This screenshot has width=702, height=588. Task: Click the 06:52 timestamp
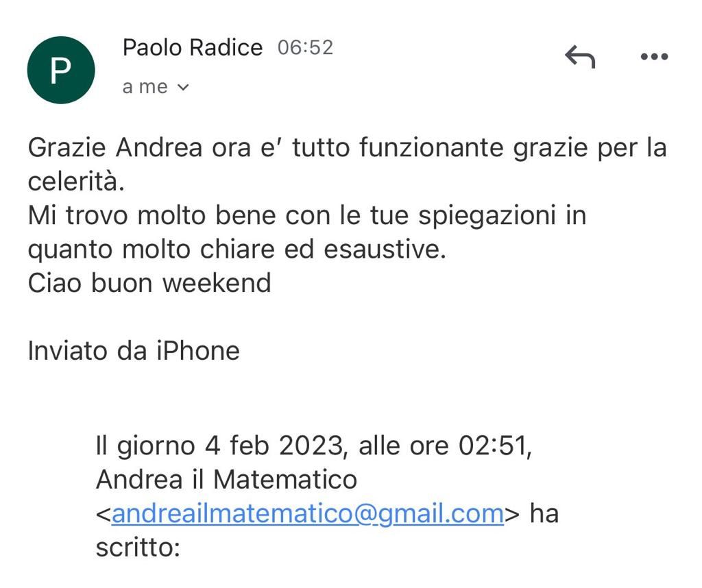tap(305, 48)
